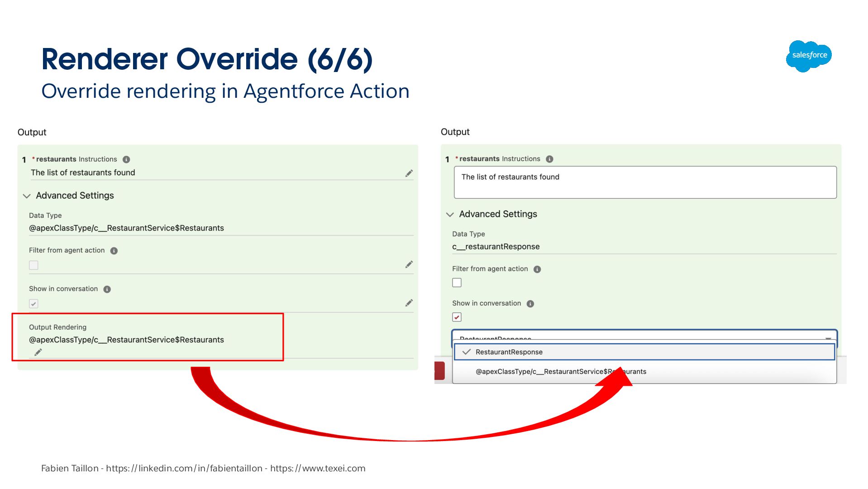Select RestaurantResponse rendering option

[x=644, y=352]
